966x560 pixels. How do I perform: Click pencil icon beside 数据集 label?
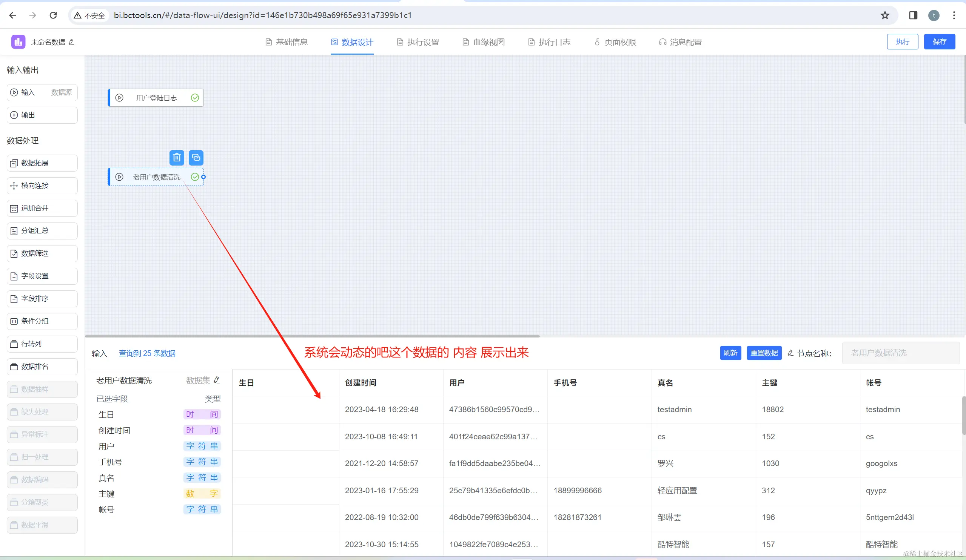(217, 380)
